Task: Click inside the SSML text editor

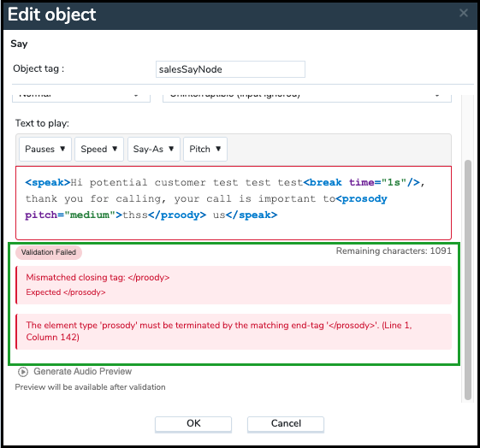Action: 234,203
